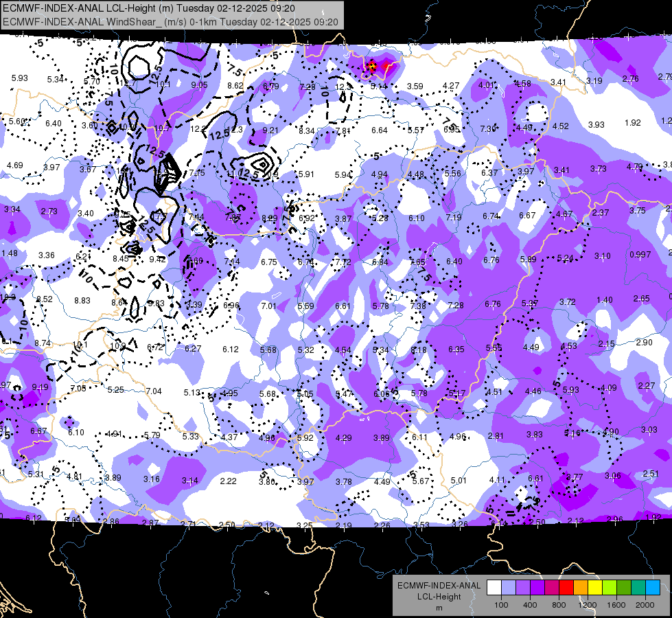This screenshot has height=618, width=672.
Task: Click the legend LCL-Height label
Action: [439, 597]
